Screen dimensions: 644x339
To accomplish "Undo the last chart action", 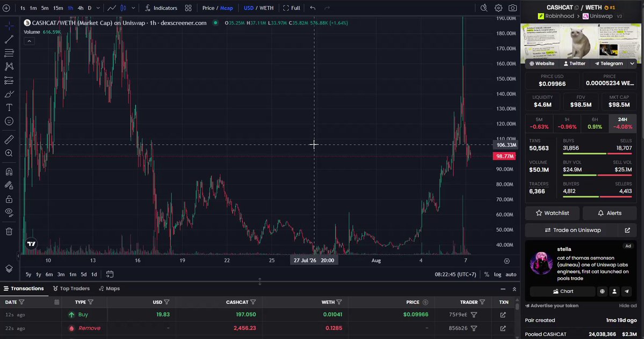I will point(313,8).
